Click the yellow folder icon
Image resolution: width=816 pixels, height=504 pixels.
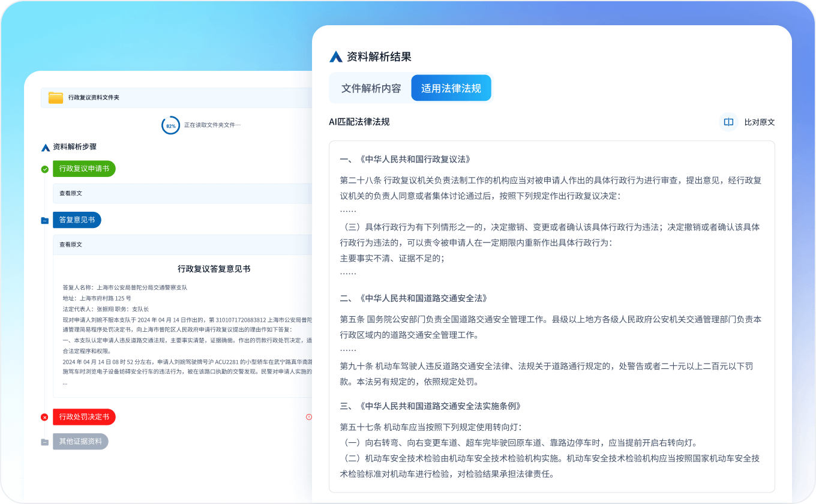point(56,97)
